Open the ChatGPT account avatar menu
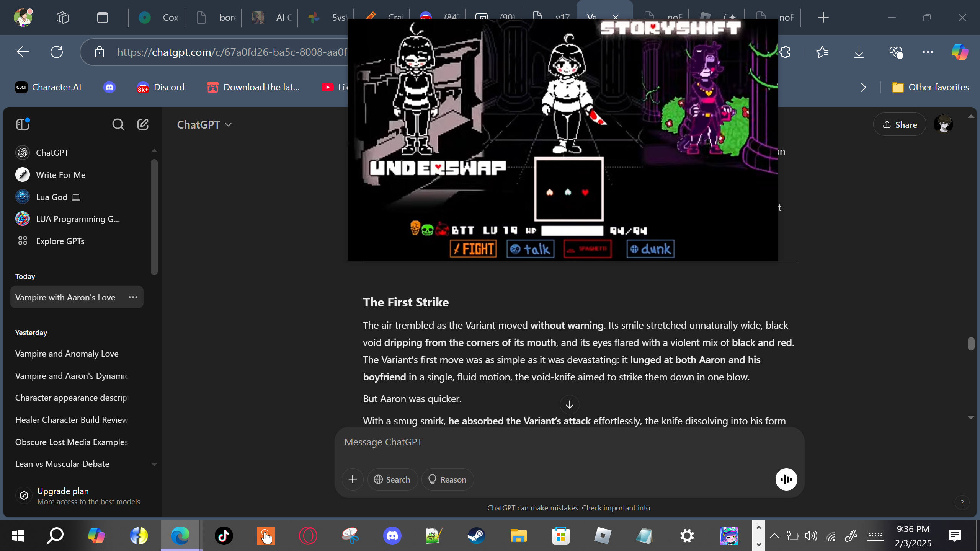980x551 pixels. click(943, 124)
